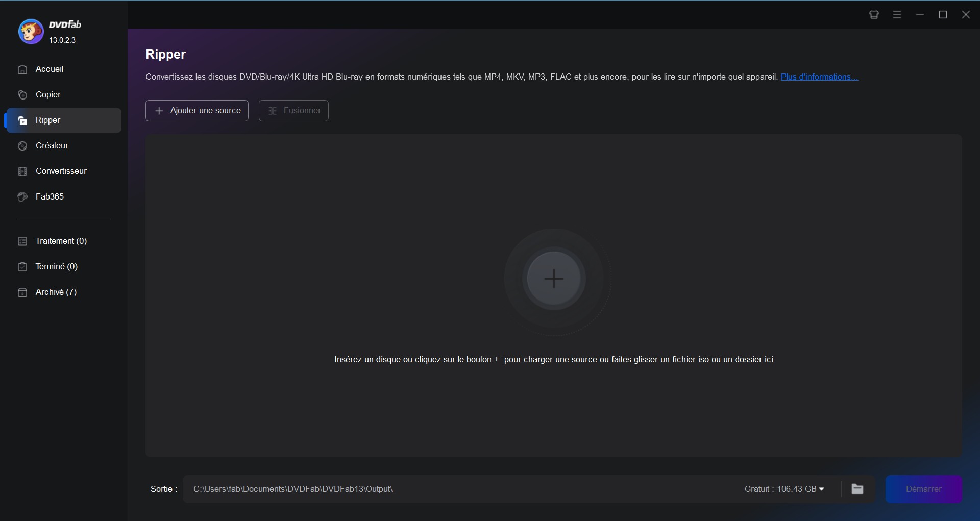Open the hamburger main menu icon
The image size is (980, 521).
pos(897,15)
